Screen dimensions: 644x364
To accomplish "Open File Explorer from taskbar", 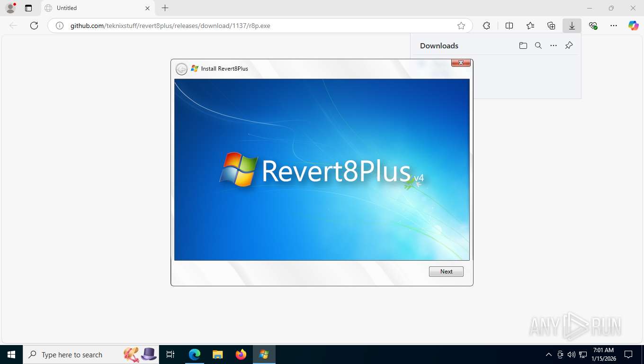I will [217, 355].
